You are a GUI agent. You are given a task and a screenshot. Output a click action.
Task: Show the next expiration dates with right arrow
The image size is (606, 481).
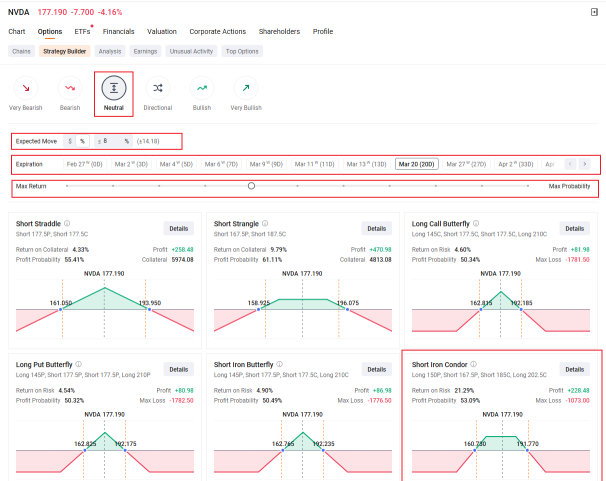[585, 164]
